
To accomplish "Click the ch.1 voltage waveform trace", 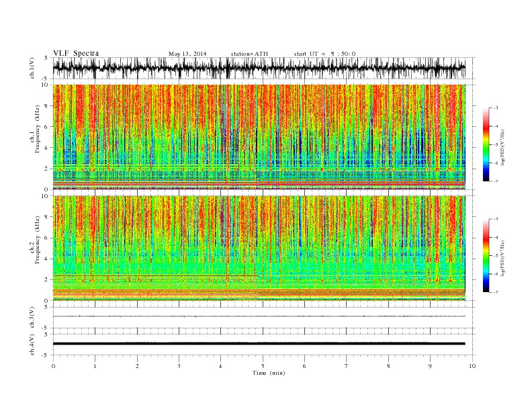I will click(259, 68).
